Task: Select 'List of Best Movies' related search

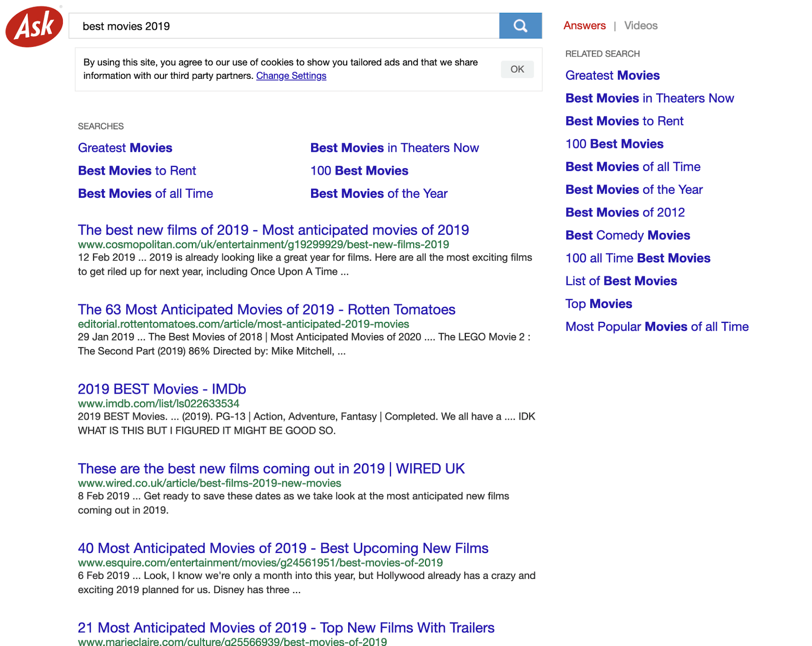Action: tap(621, 281)
